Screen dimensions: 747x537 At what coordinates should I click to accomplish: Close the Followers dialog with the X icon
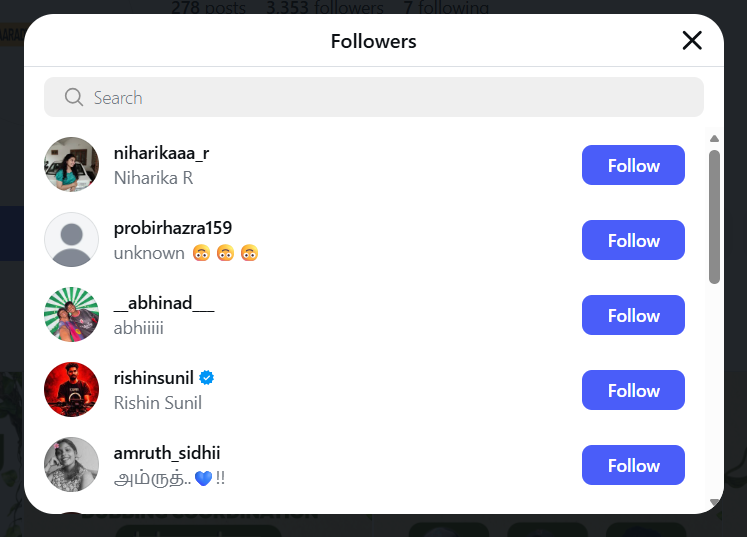click(692, 41)
